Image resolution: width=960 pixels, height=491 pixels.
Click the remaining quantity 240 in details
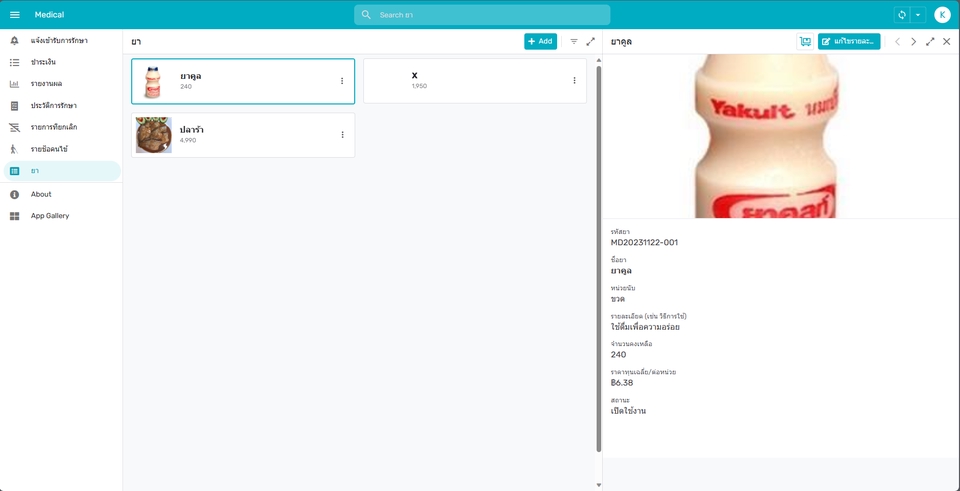(618, 354)
